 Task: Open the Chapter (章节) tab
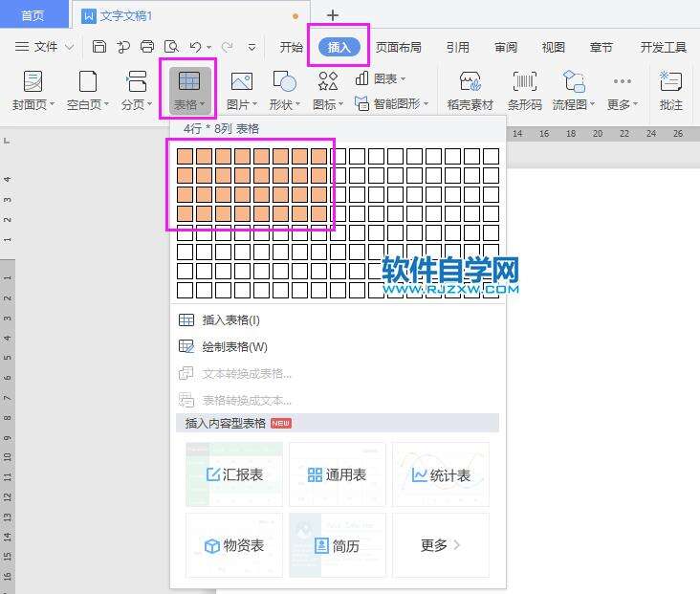click(601, 47)
